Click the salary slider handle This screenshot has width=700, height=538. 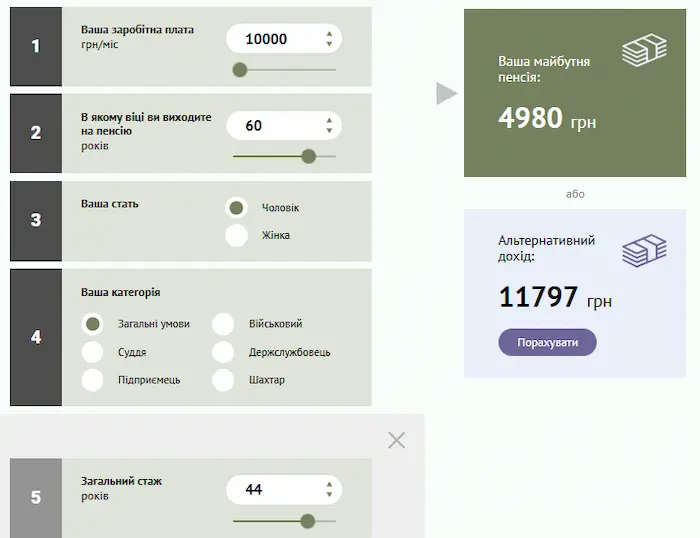pyautogui.click(x=240, y=70)
